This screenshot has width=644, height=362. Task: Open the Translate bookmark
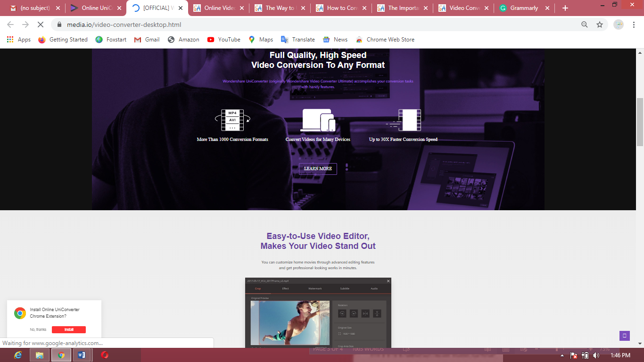298,40
